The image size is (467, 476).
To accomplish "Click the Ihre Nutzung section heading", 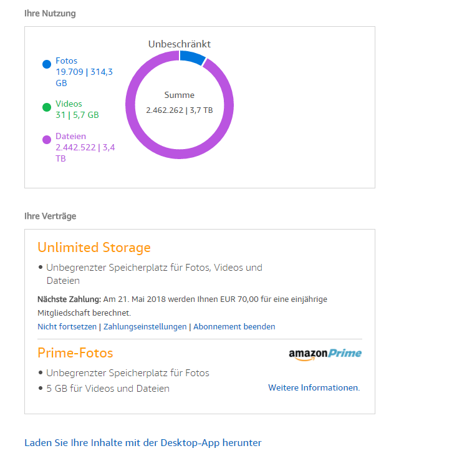I will tap(50, 13).
